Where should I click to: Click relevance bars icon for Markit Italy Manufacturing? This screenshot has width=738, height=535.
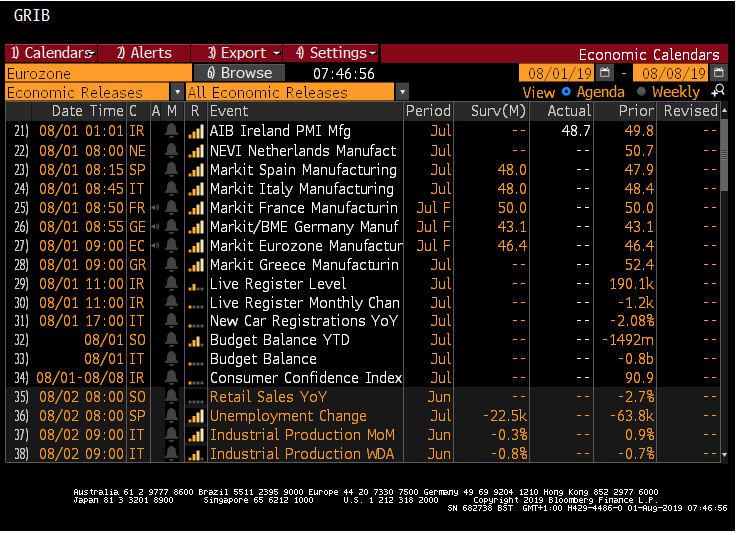(196, 189)
